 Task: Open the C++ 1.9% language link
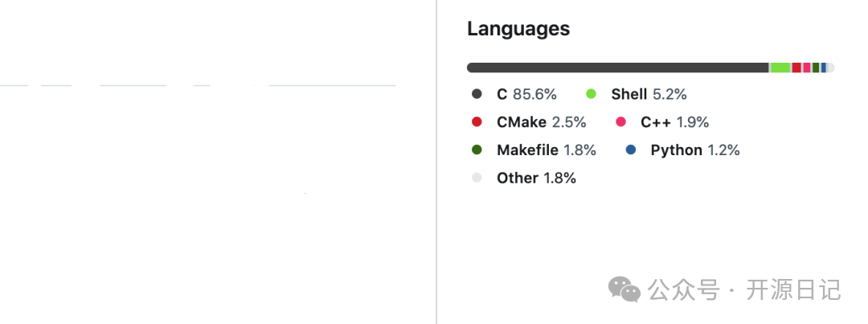click(x=675, y=122)
